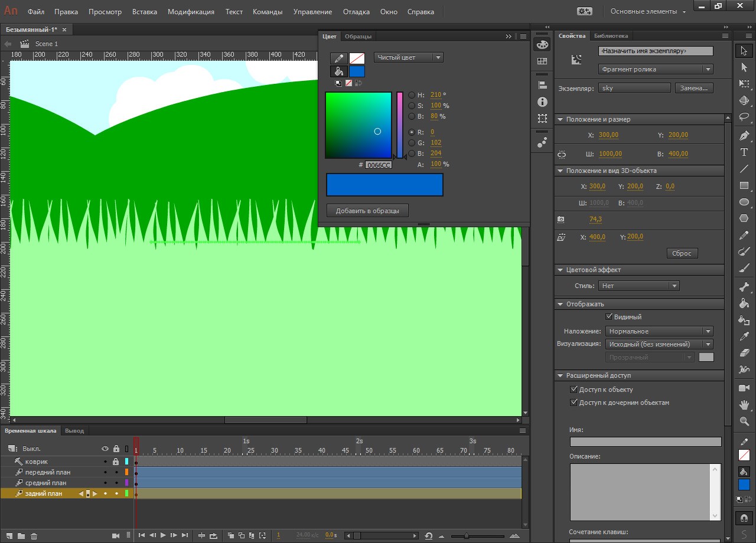Select the Pen tool in the toolbox
This screenshot has height=543, width=756.
(x=744, y=135)
